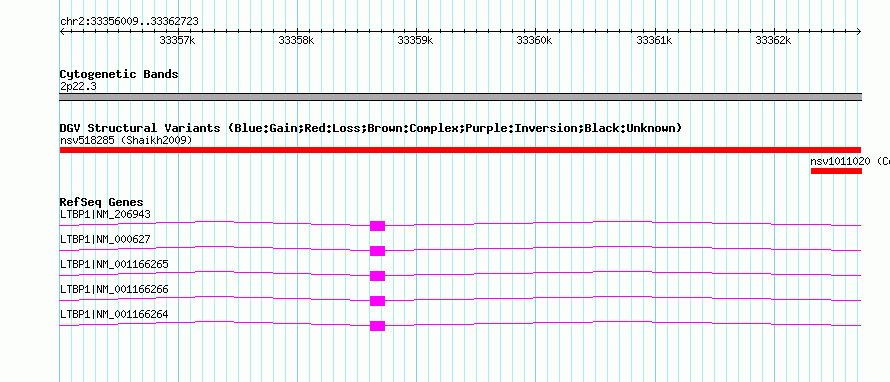Open the LTBP1|NM_001166264 transcript label
The width and height of the screenshot is (890, 382).
(114, 314)
